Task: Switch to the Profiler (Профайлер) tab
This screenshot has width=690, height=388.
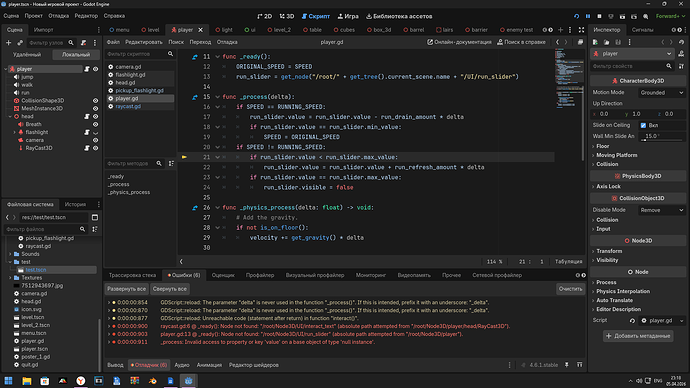Action: pyautogui.click(x=260, y=275)
